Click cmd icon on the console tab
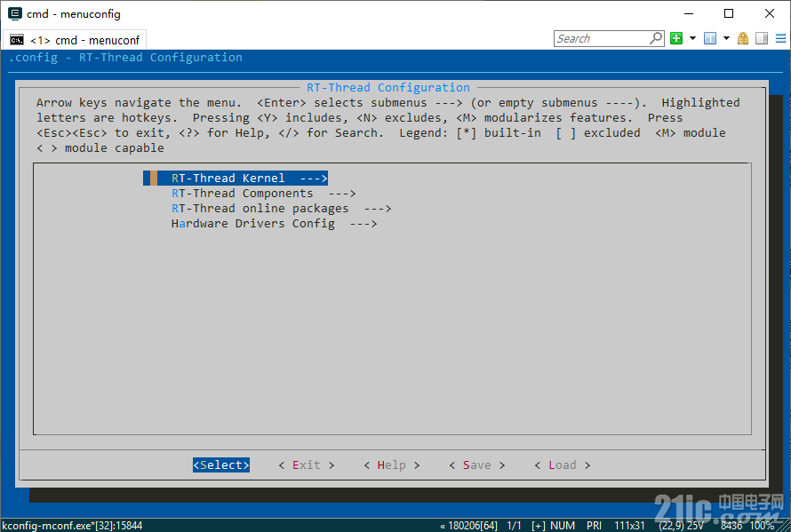 click(17, 40)
